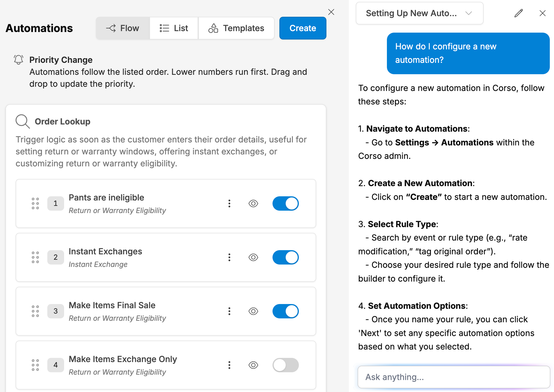Click priority number 3 badge
Screen dimensions: 554x392
click(56, 311)
